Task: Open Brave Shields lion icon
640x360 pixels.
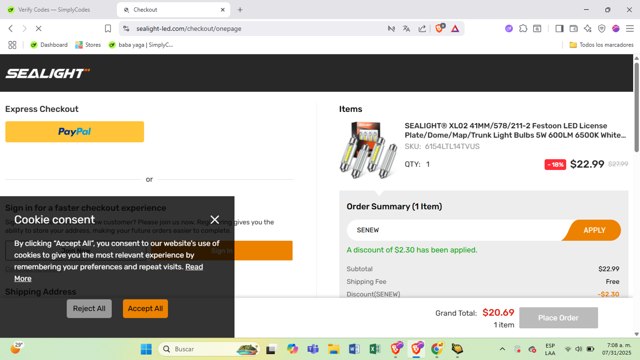Action: [x=440, y=28]
